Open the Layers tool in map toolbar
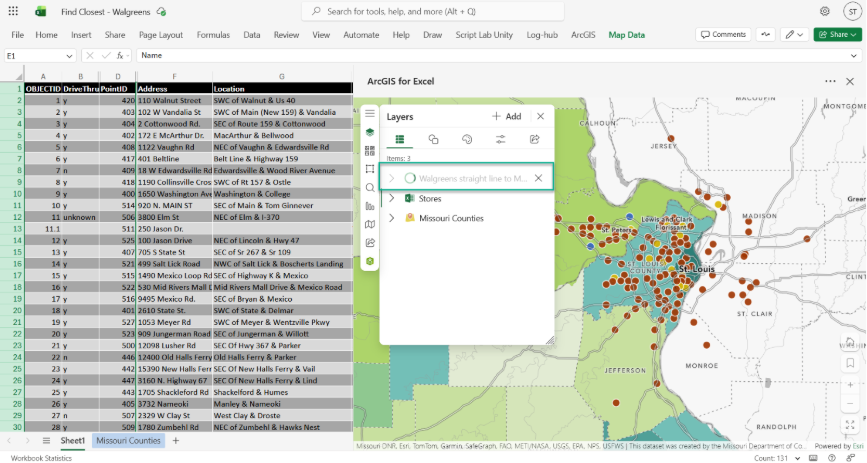Image resolution: width=867 pixels, height=463 pixels. point(370,132)
